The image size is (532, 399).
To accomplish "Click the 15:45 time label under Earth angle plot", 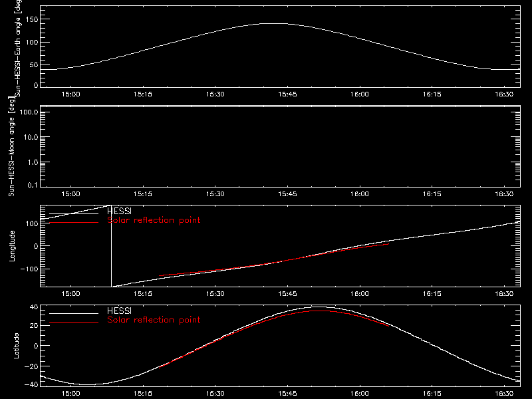I will 287,94.
